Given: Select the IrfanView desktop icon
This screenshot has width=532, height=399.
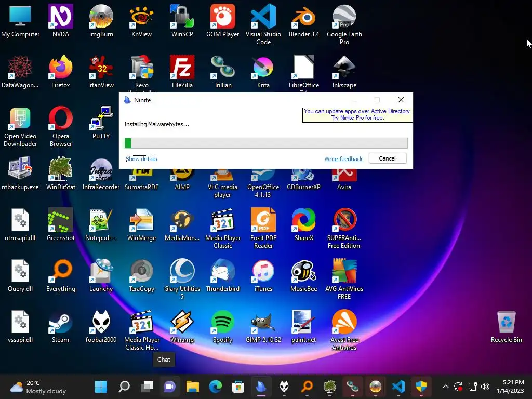Looking at the screenshot, I should (x=101, y=72).
